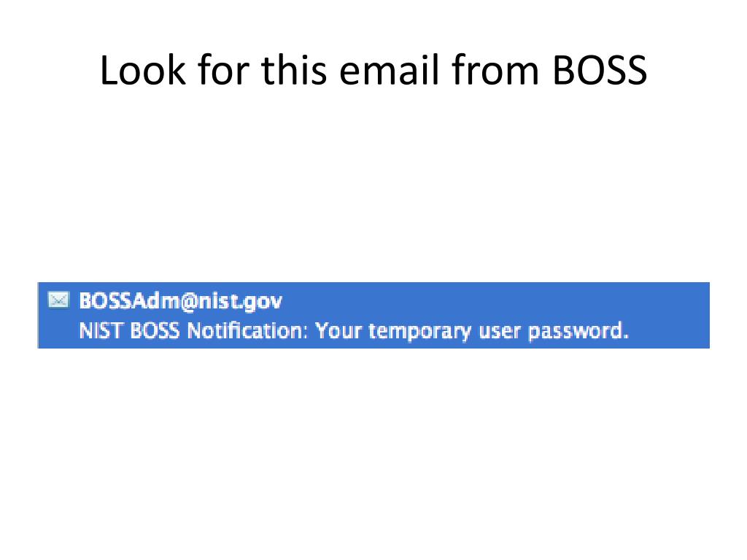This screenshot has height=560, width=747.
Task: Click the word 'BOSS' in the slide title
Action: 600,71
